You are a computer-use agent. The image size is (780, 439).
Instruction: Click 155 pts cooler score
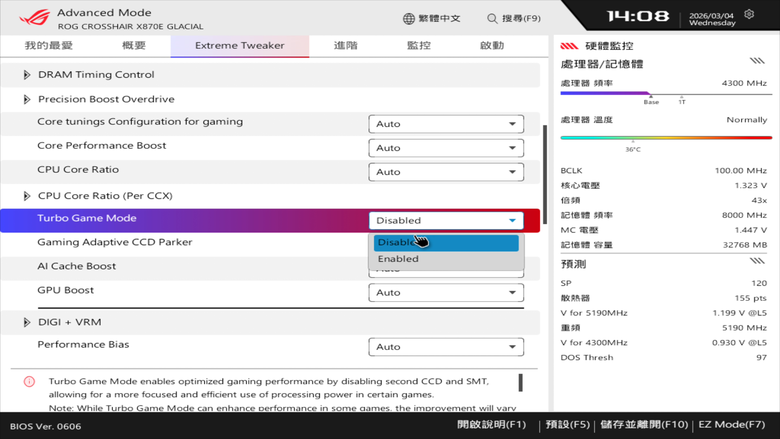coord(751,298)
